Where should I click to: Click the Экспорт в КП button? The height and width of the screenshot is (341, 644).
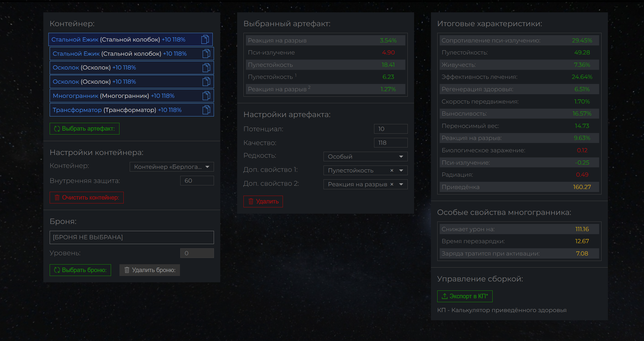tap(465, 296)
